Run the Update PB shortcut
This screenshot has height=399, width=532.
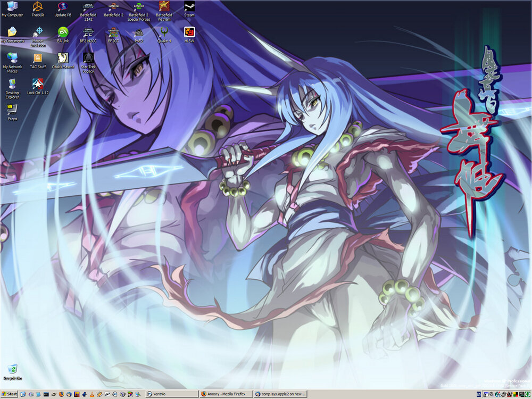[63, 7]
